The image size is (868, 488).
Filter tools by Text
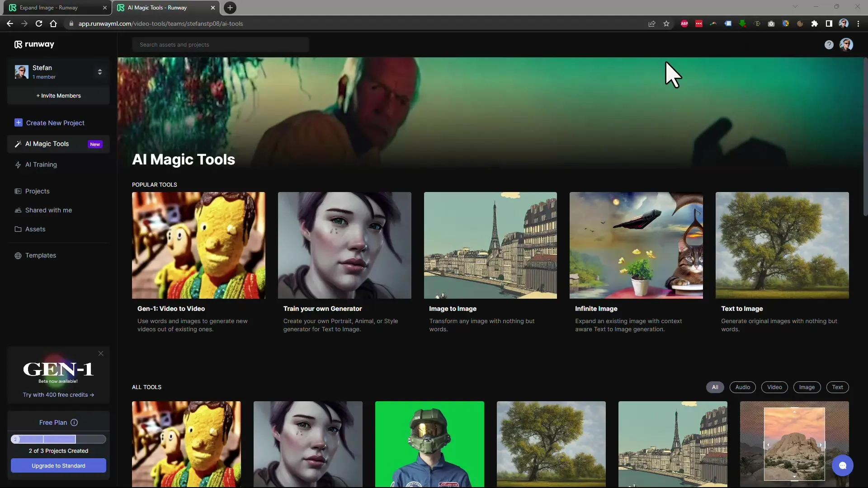click(837, 387)
